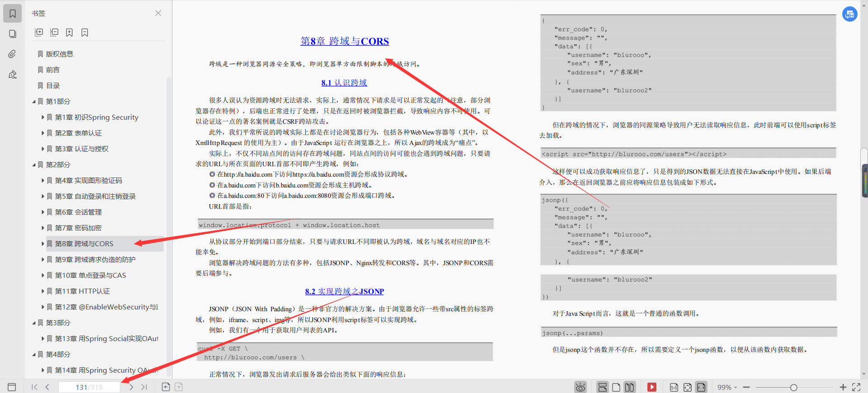Select the 第11章 HTTP认证 bookmark
Screen dimensions: 868x393
(x=82, y=291)
